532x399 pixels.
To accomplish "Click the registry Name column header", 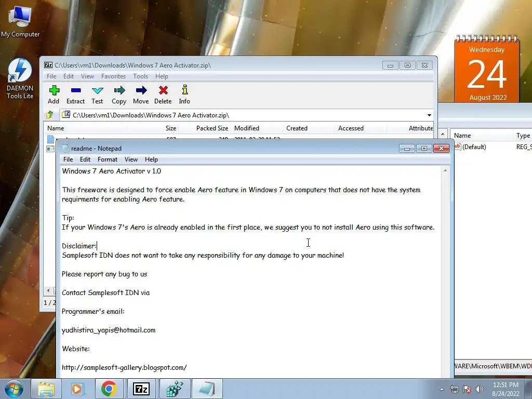I will 481,136.
